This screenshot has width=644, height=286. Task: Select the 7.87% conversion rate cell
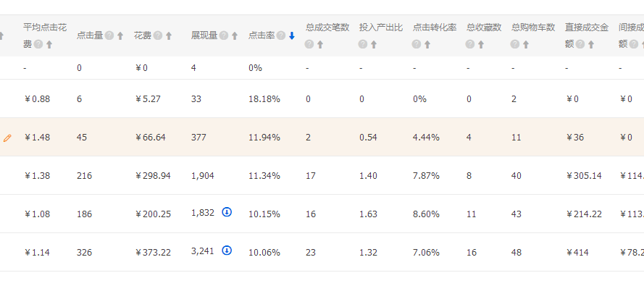point(426,176)
